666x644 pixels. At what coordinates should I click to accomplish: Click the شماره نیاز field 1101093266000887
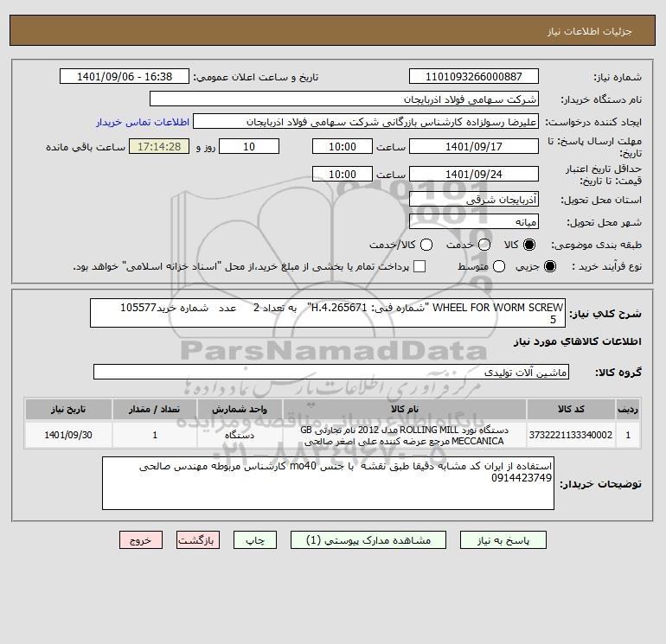[x=474, y=76]
